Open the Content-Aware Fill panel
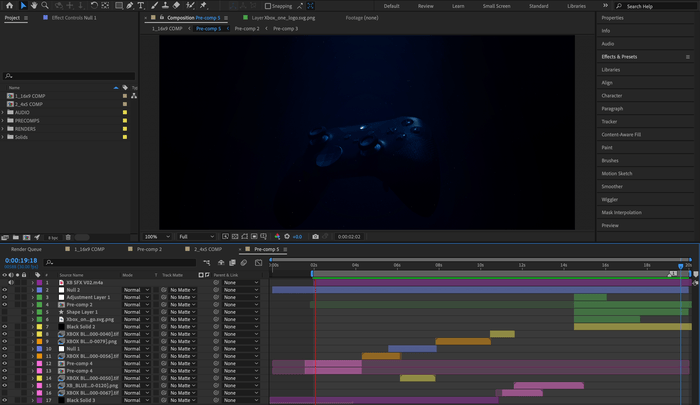 tap(621, 134)
